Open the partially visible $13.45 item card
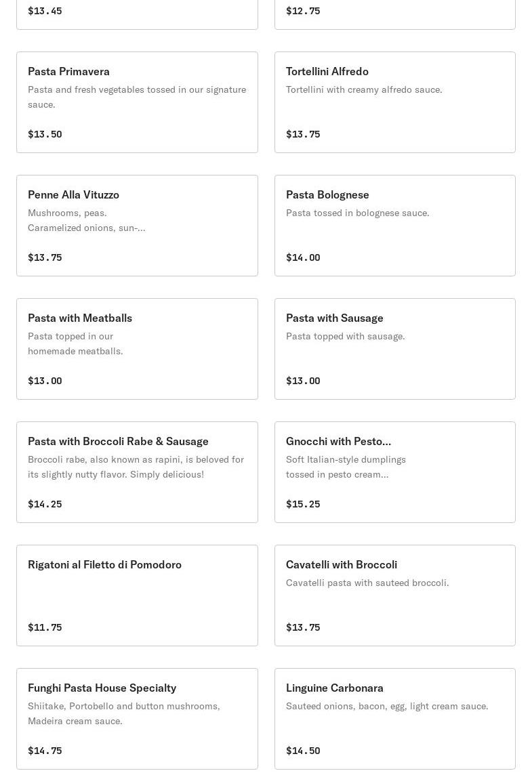Viewport: 532px width, 773px height. click(x=137, y=14)
